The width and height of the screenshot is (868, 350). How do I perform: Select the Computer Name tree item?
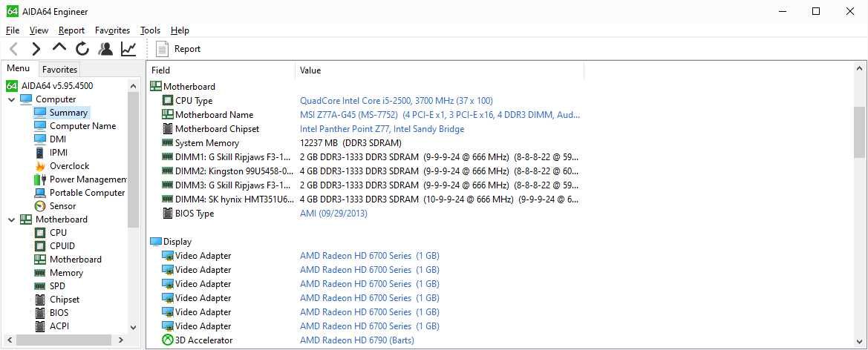coord(82,126)
